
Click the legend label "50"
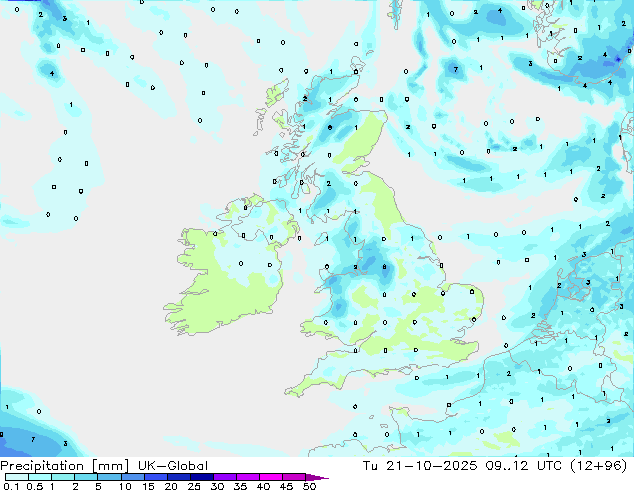pyautogui.click(x=309, y=486)
